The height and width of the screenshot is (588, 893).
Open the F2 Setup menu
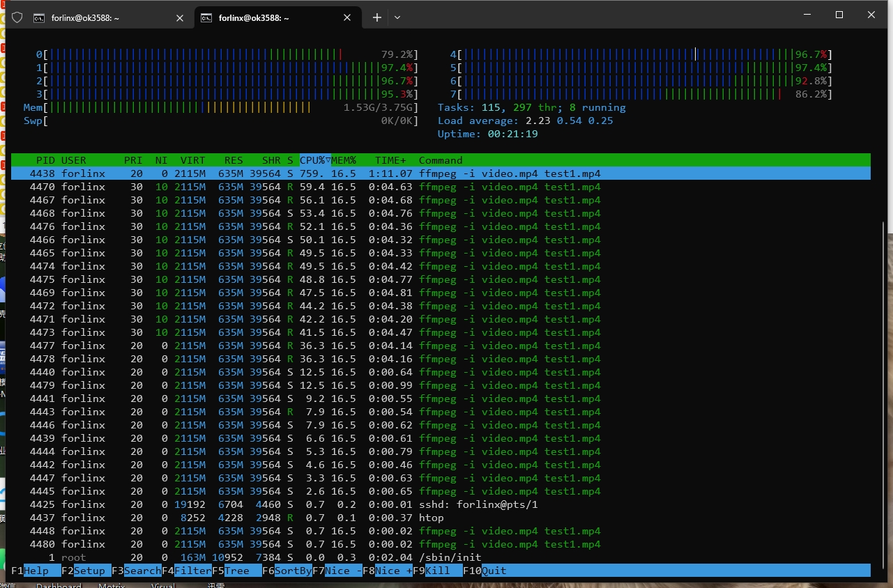(x=89, y=571)
